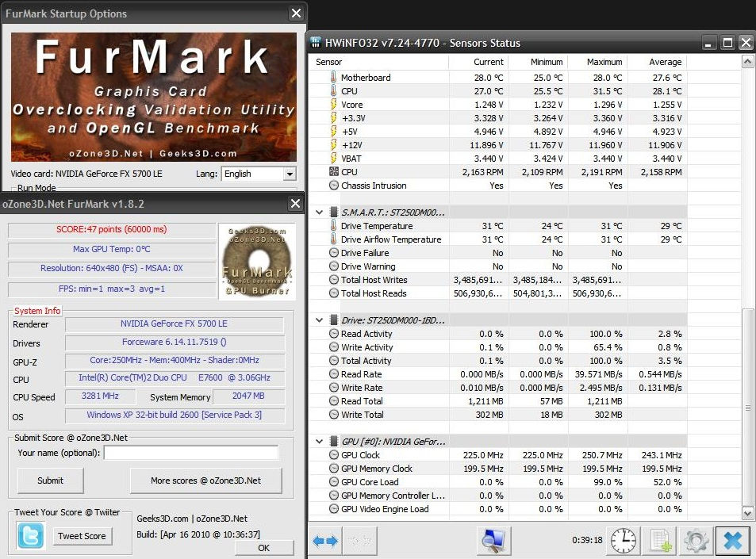Click the HWiNFO greyed forward-arrows toolbar button
756x559 pixels.
pos(359,541)
